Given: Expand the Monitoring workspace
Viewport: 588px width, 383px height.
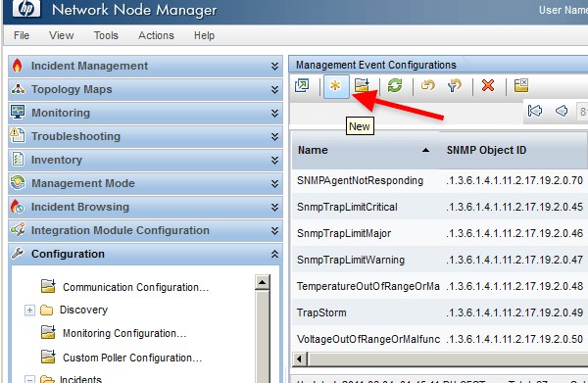Looking at the screenshot, I should (274, 114).
